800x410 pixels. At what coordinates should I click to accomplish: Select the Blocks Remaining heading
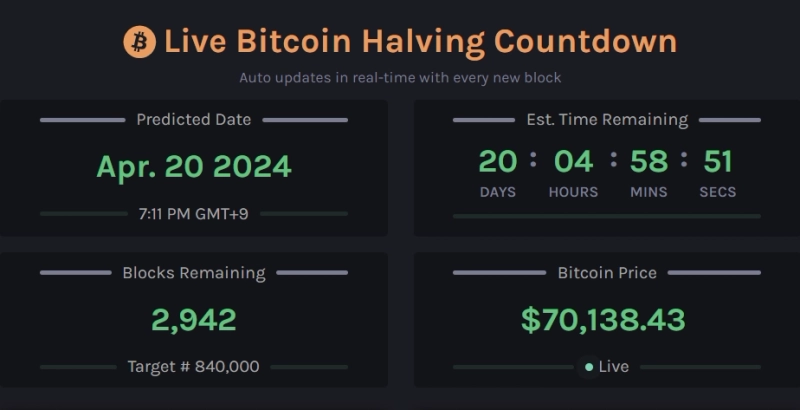click(x=194, y=273)
